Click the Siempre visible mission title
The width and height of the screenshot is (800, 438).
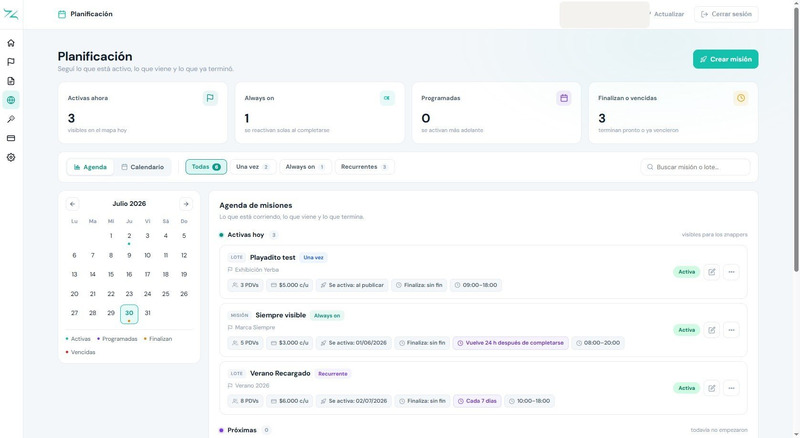click(x=281, y=315)
